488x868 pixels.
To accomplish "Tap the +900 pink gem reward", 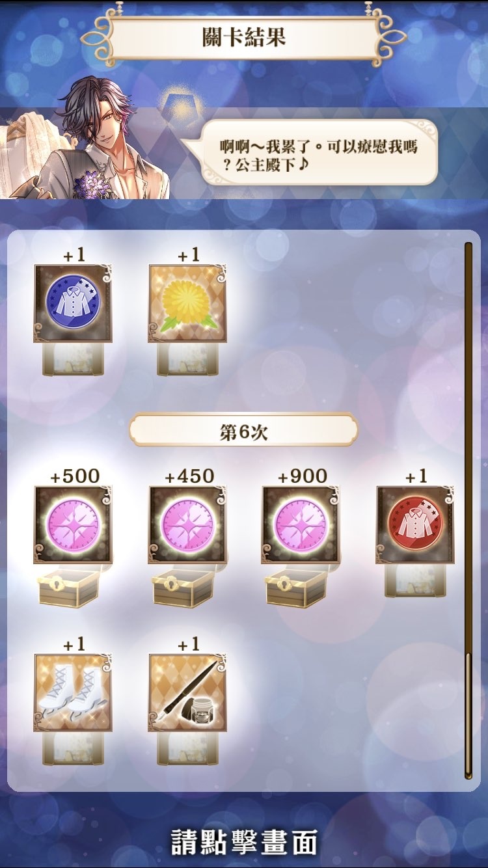I will coord(301,524).
